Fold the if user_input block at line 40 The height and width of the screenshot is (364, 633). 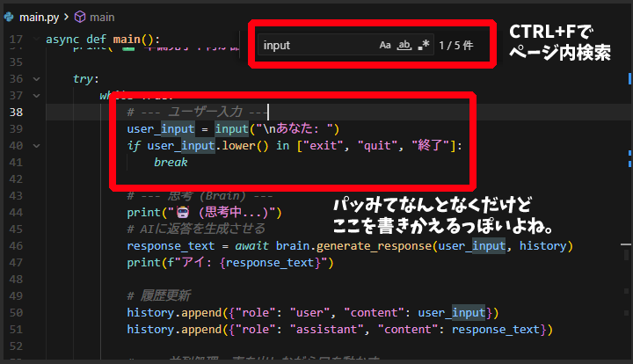pos(35,146)
